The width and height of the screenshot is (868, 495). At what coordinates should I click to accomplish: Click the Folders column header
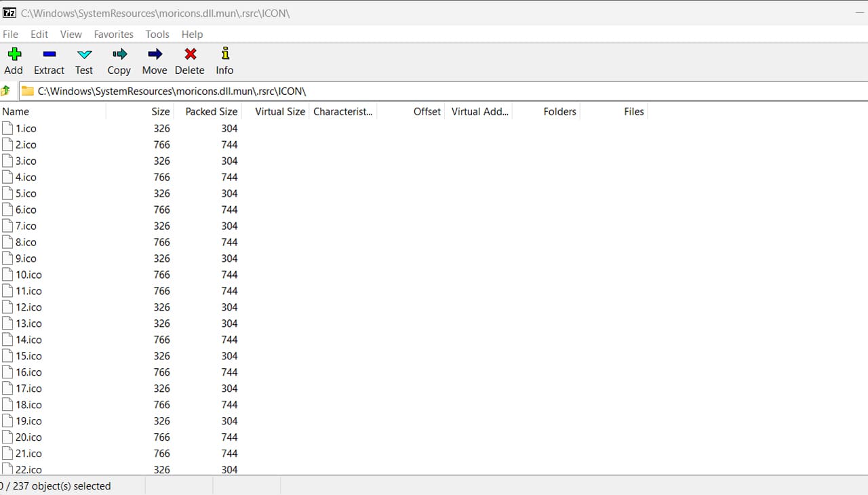546,111
